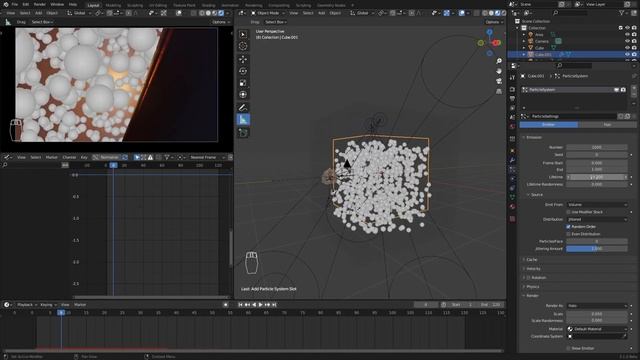Click the Blender logo icon in menu bar
The height and width of the screenshot is (360, 640).
6,4
